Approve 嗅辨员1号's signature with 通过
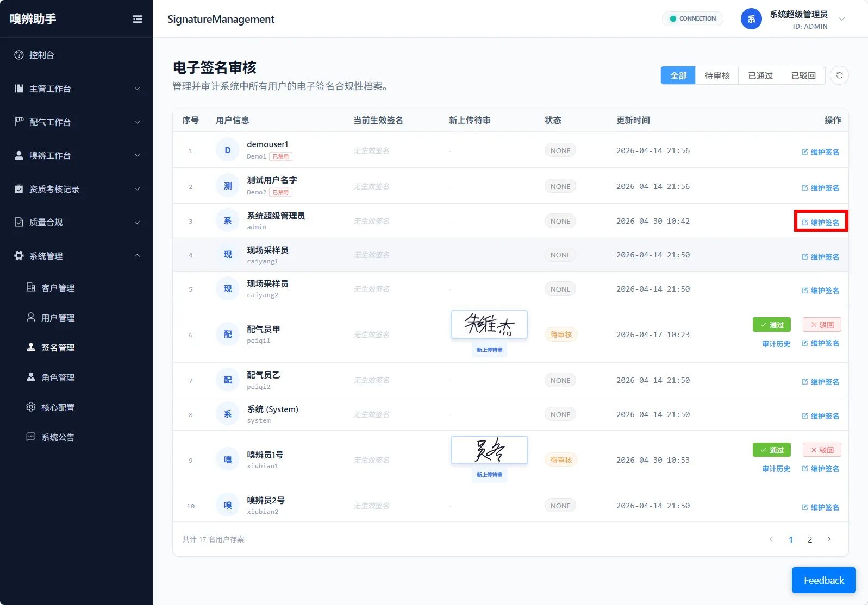868x605 pixels. pos(772,450)
